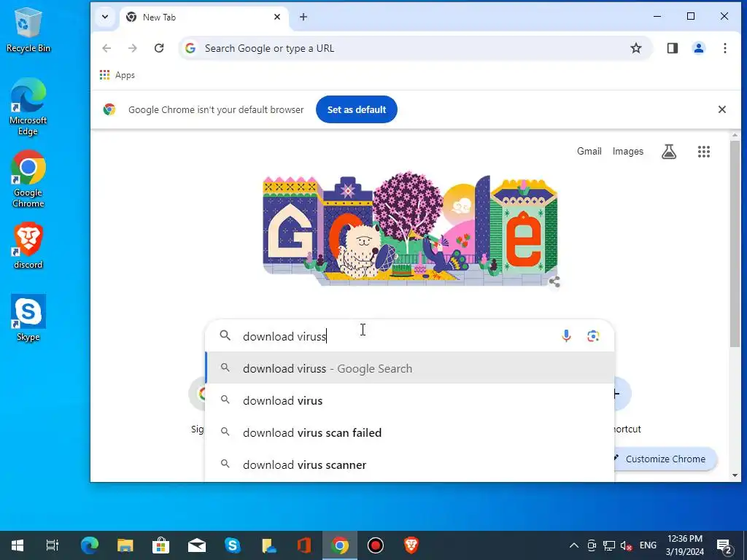Image resolution: width=747 pixels, height=560 pixels.
Task: Open the Recycle Bin desktop icon
Action: [28, 29]
